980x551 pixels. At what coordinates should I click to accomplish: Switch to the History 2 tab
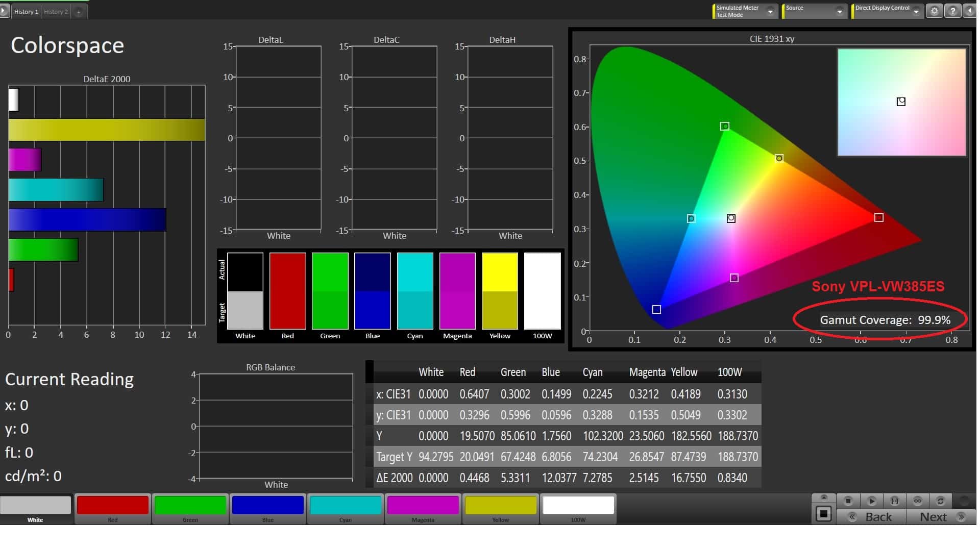[56, 12]
